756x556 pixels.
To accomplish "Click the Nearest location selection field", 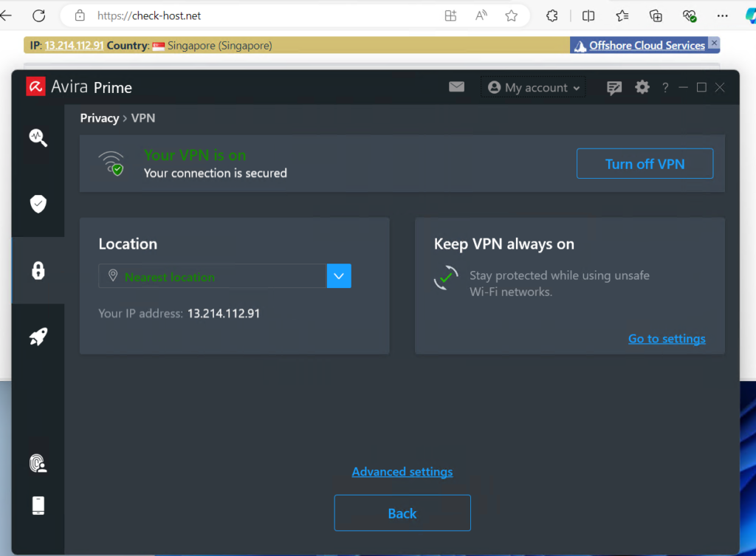I will pos(213,277).
